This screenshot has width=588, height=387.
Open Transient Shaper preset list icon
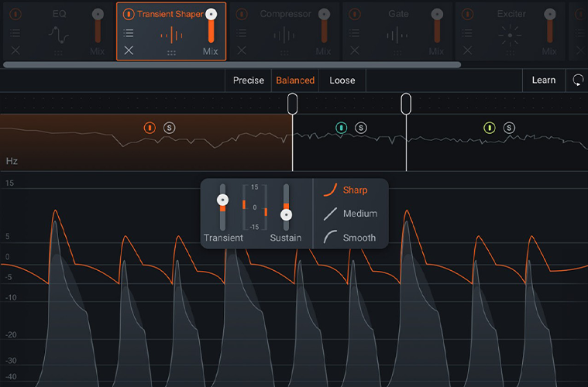(x=129, y=33)
